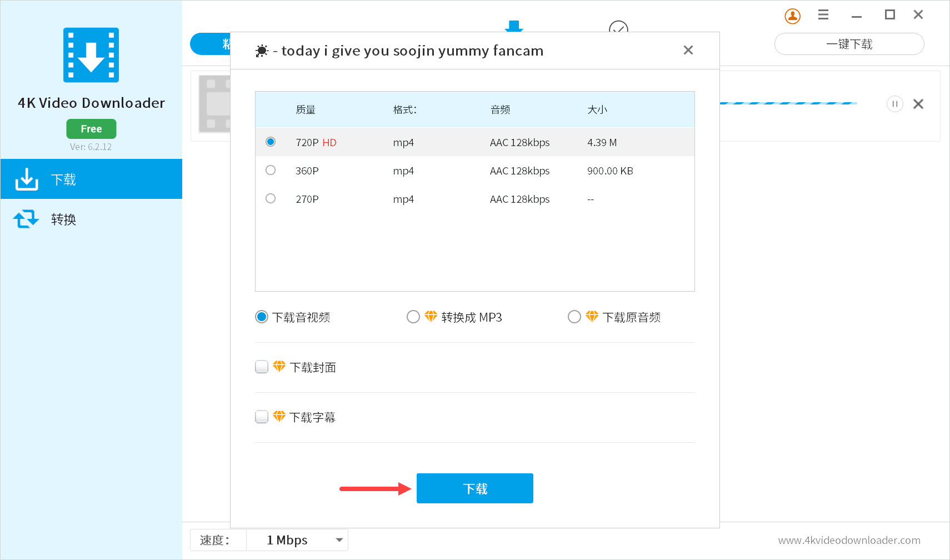Open the hamburger menu icon
This screenshot has height=560, width=950.
click(823, 15)
